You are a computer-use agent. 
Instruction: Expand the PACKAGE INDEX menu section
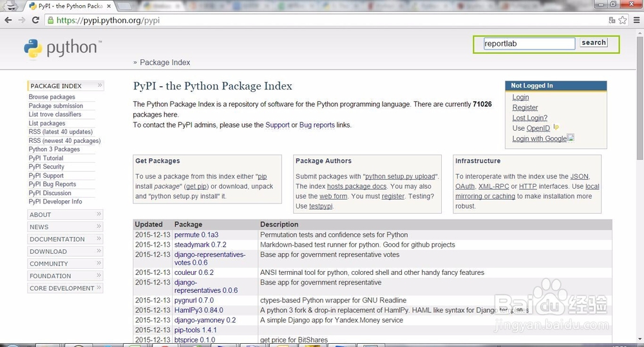coord(65,86)
